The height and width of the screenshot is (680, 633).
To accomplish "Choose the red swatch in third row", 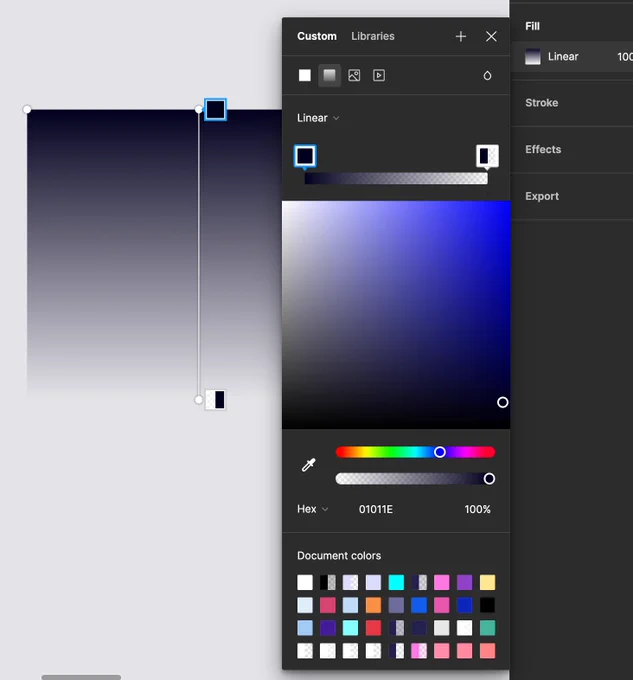I will click(x=373, y=628).
